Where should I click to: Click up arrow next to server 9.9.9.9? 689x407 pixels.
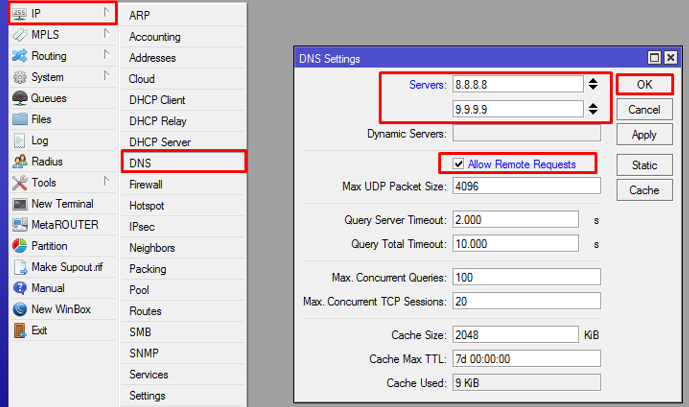tap(593, 105)
